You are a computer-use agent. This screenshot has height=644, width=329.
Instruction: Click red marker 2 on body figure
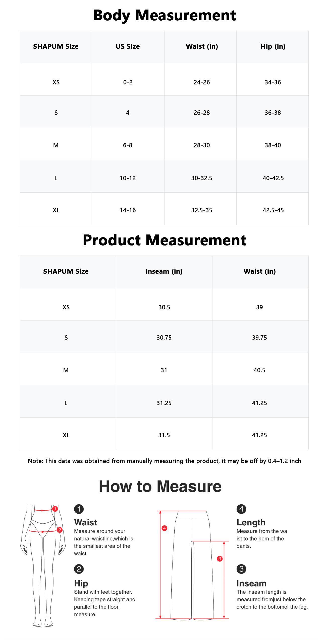(x=60, y=530)
